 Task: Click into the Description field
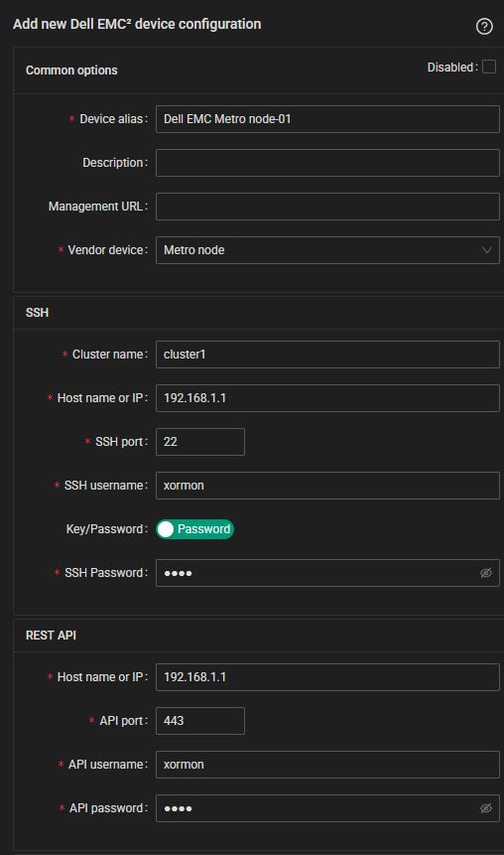(x=327, y=163)
